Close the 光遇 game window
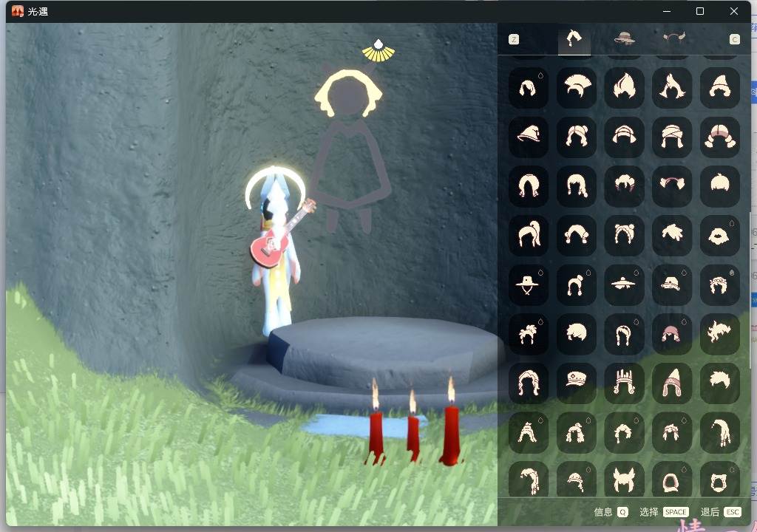 click(x=734, y=11)
